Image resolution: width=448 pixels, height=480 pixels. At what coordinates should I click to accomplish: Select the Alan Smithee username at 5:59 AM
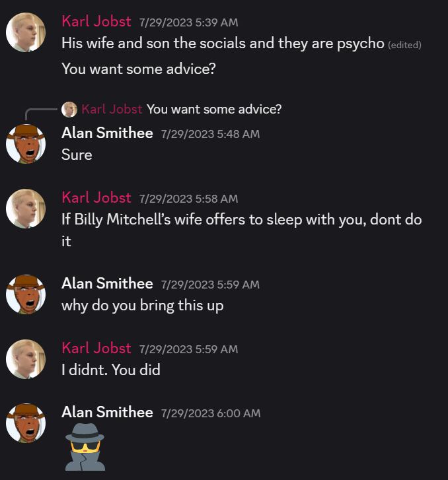[x=107, y=283]
